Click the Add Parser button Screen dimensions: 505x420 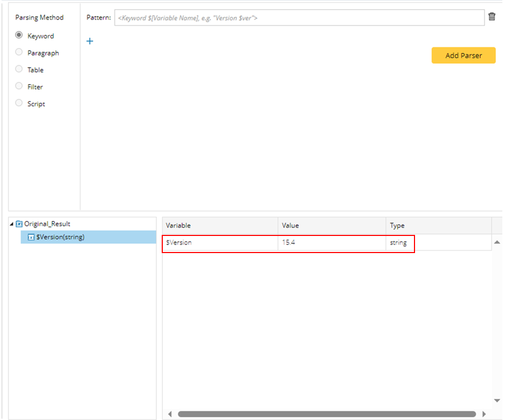pos(463,55)
